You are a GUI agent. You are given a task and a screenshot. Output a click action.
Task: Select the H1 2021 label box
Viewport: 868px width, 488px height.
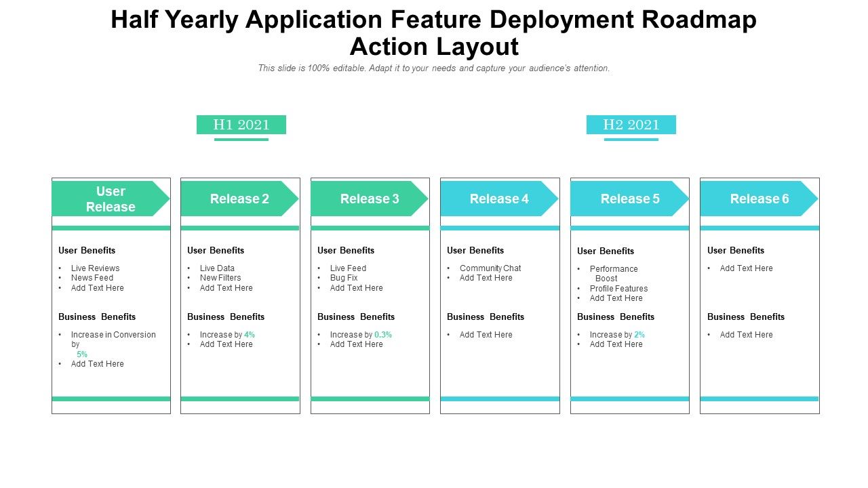(x=241, y=125)
